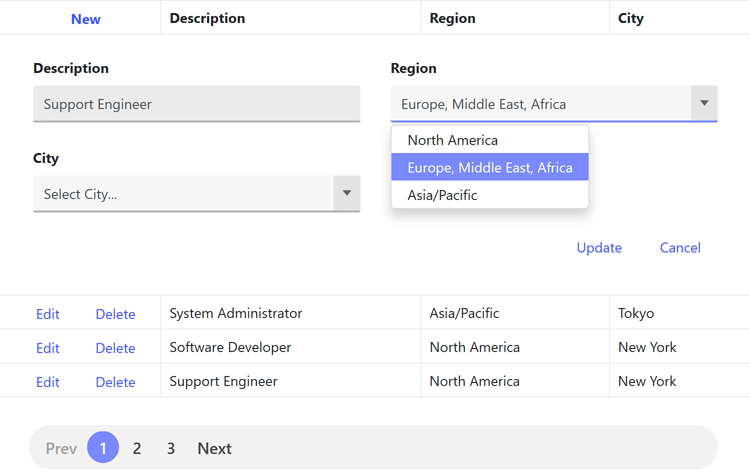Click the Description text field
Screen dimensions: 750x476
(x=196, y=104)
